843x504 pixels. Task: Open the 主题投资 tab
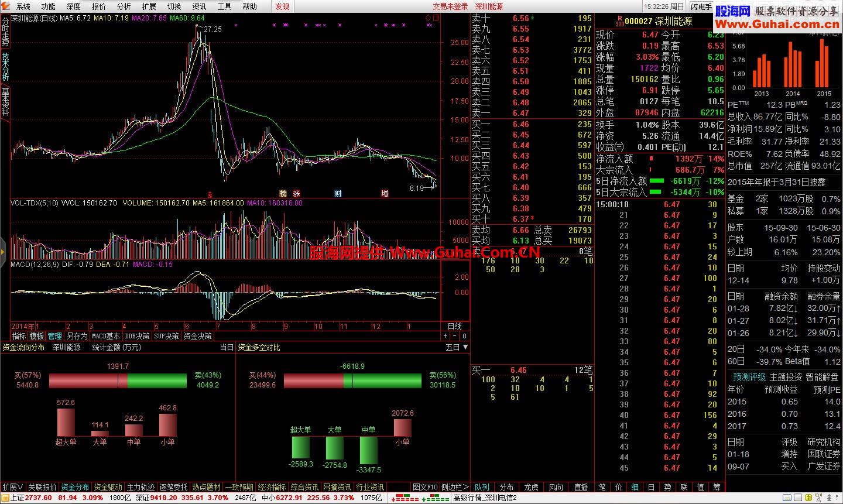786,377
